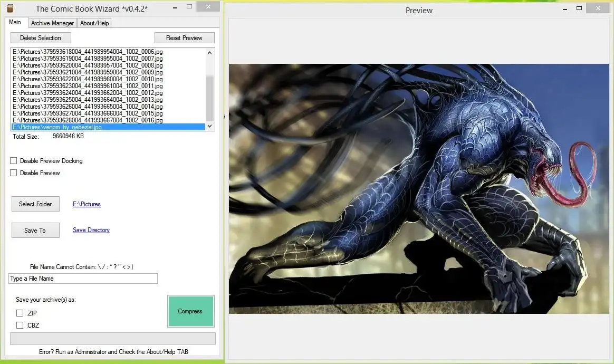Minimize the Comic Book Wizard window

point(175,7)
